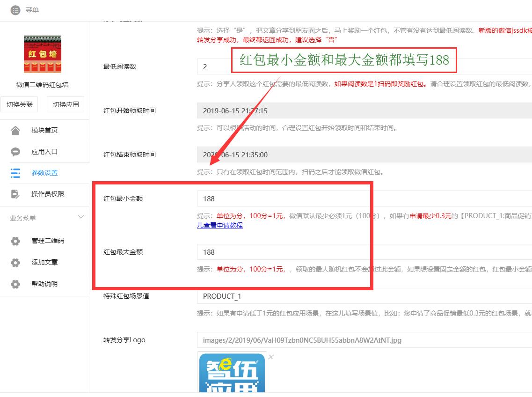Open the 添加文章 menu item
Screen dimensions: 532x397
pyautogui.click(x=44, y=262)
